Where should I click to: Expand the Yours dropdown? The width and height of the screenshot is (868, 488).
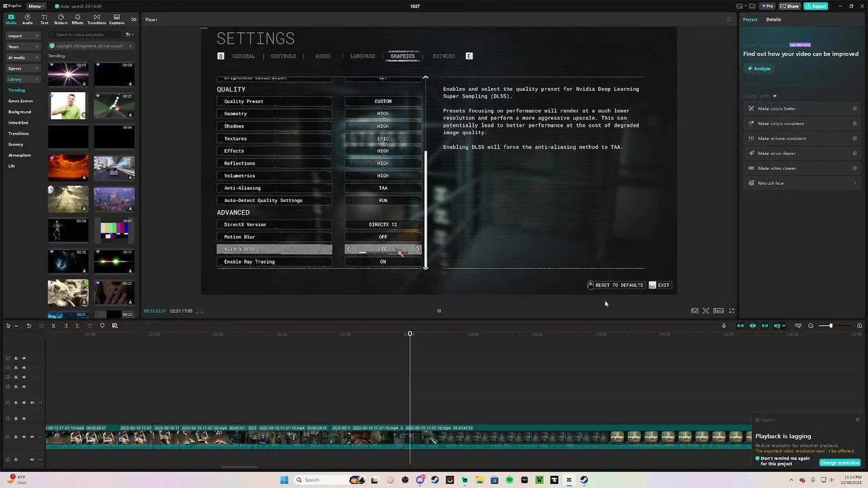pyautogui.click(x=23, y=47)
